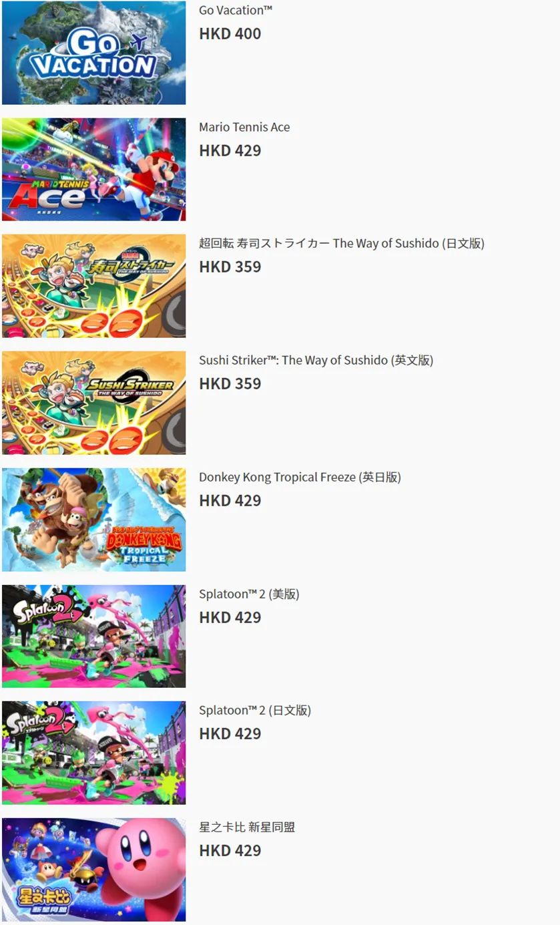Click the HKD 400 price for Go Vacation
Screen dimensions: 560x925
tap(230, 33)
